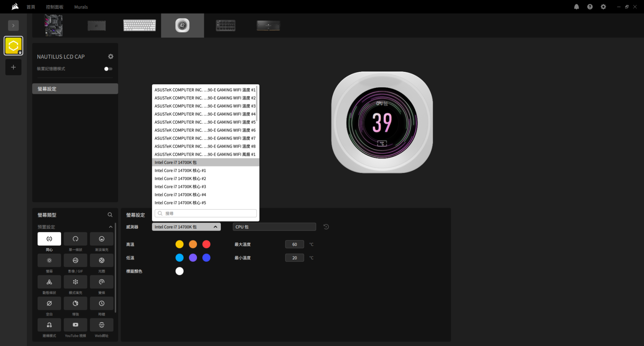Image resolution: width=644 pixels, height=346 pixels.
Task: Expand the left sidebar with arrow button
Action: click(x=13, y=25)
